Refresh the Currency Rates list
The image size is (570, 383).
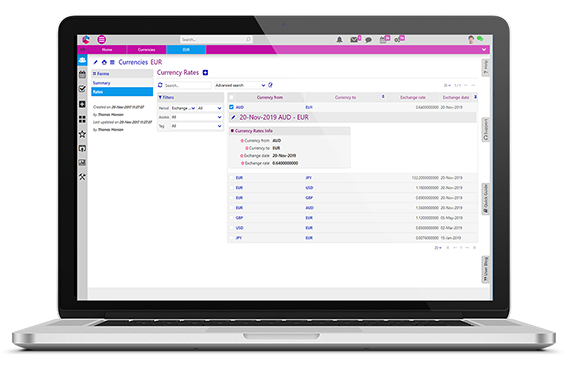coord(160,85)
